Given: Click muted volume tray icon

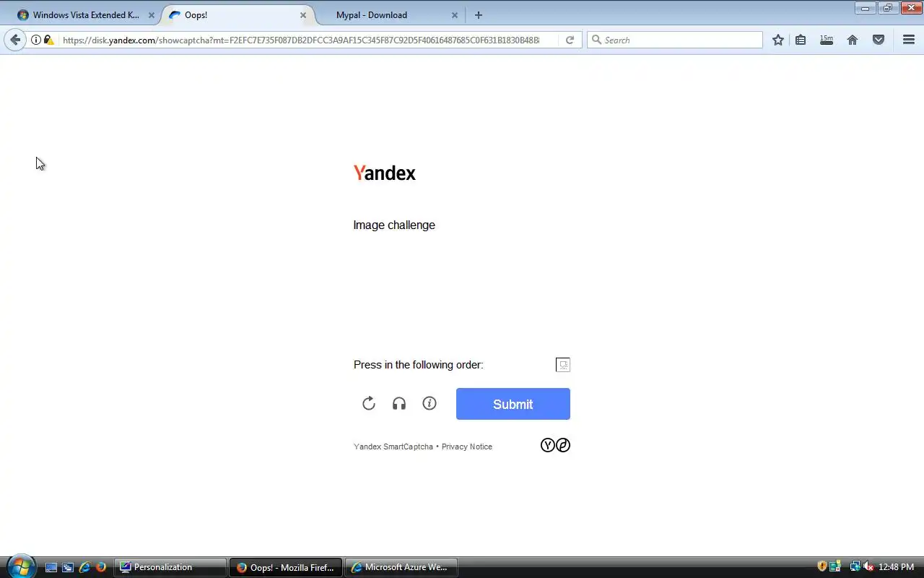Looking at the screenshot, I should click(868, 566).
